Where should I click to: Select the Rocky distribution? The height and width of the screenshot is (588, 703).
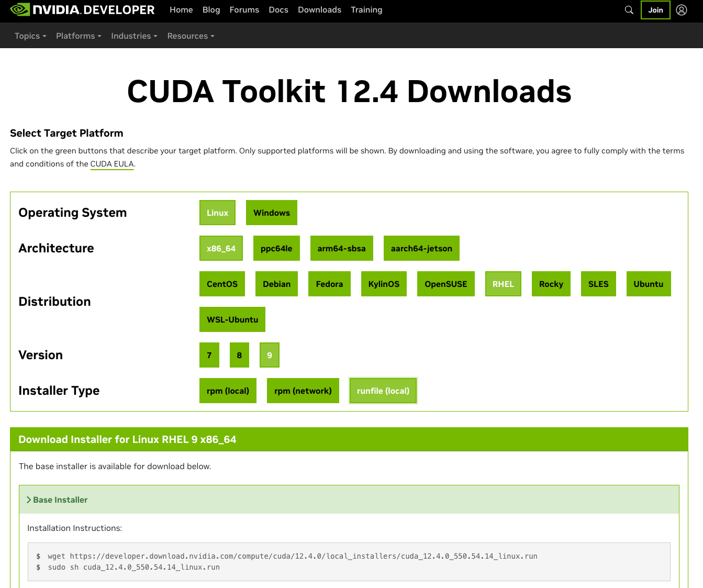click(x=551, y=284)
